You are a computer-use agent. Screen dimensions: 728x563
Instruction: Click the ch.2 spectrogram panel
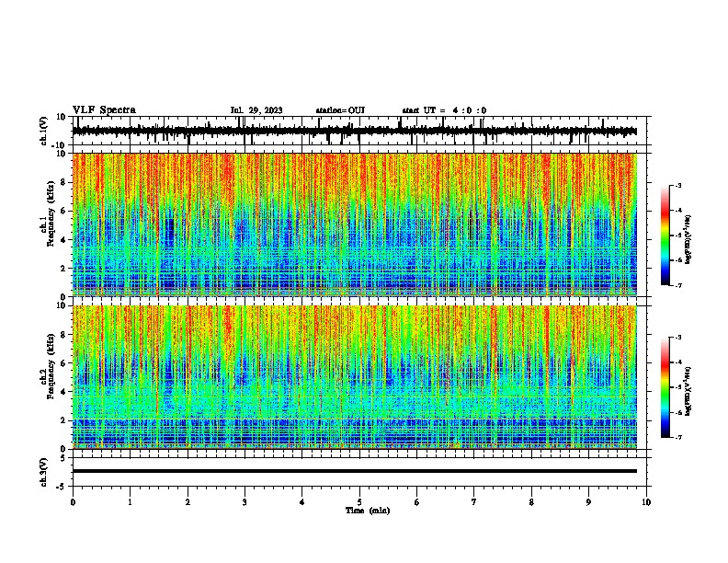point(354,377)
